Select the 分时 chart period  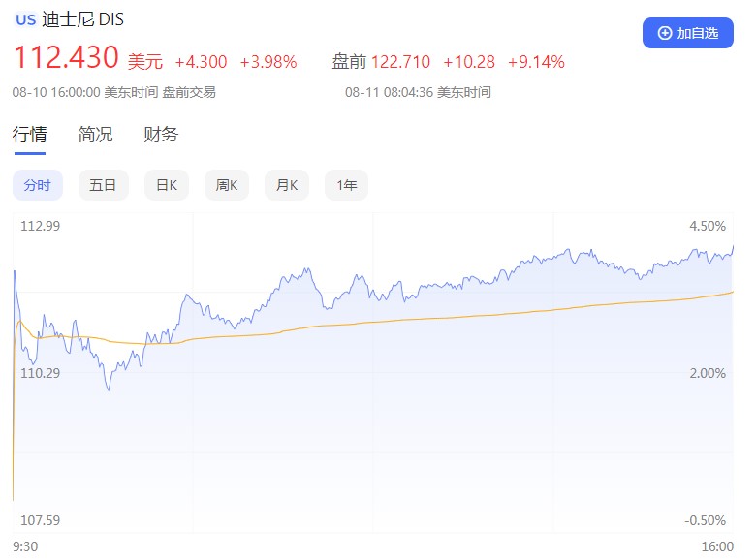pyautogui.click(x=37, y=185)
